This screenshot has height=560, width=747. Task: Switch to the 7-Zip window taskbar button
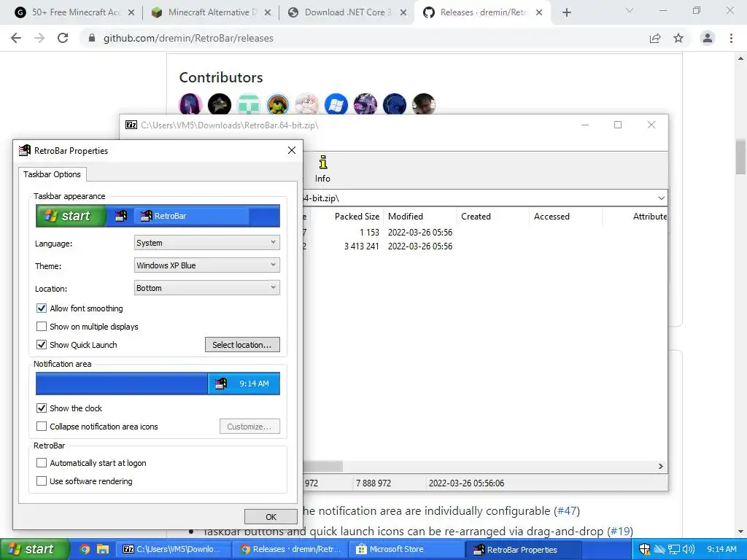pos(174,549)
